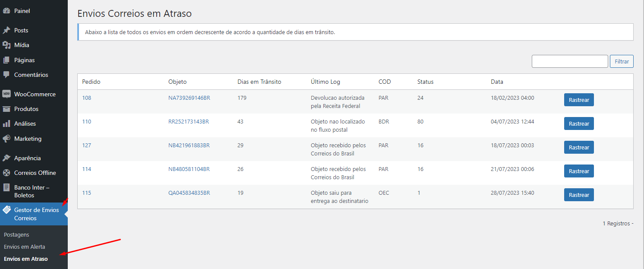Click the Banco Inter Boletos icon
The height and width of the screenshot is (269, 644).
click(6, 188)
